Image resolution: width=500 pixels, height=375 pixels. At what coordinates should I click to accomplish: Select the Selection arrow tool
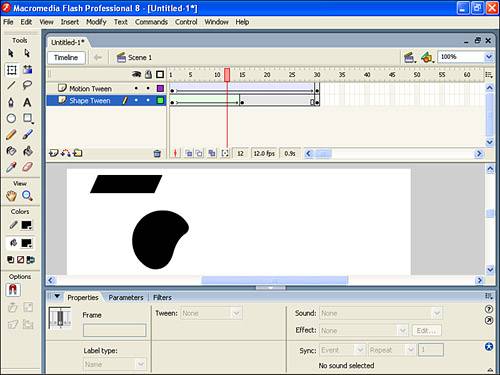(11, 53)
